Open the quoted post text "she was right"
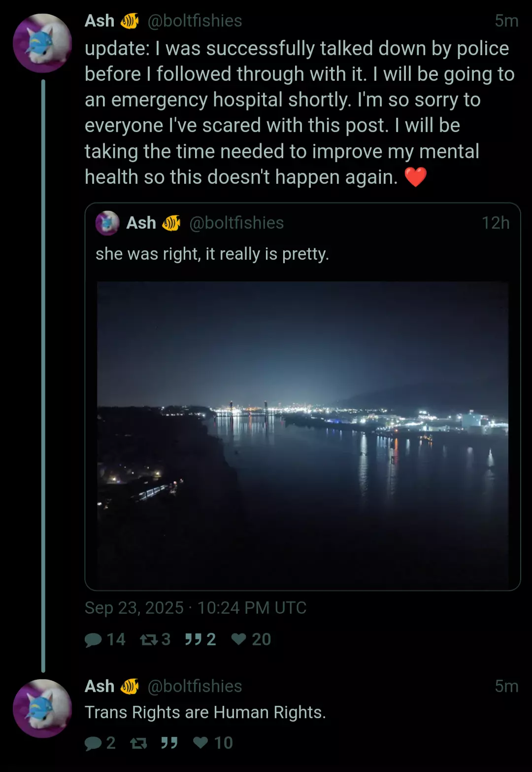The image size is (532, 772). [212, 254]
